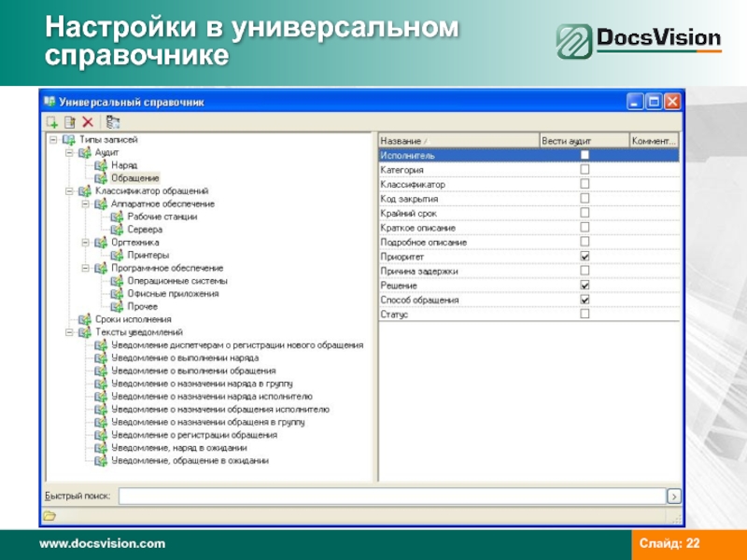
Task: Collapse the Программное обеспечение branch
Action: pos(86,268)
